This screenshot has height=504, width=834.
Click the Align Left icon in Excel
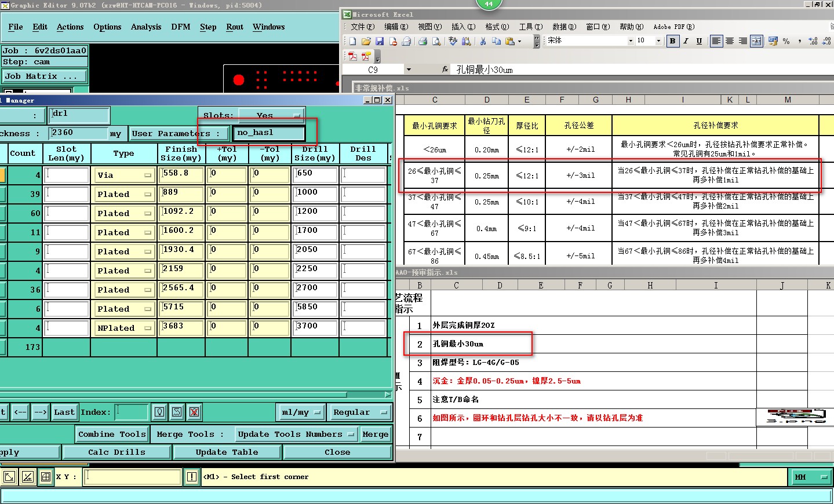716,41
